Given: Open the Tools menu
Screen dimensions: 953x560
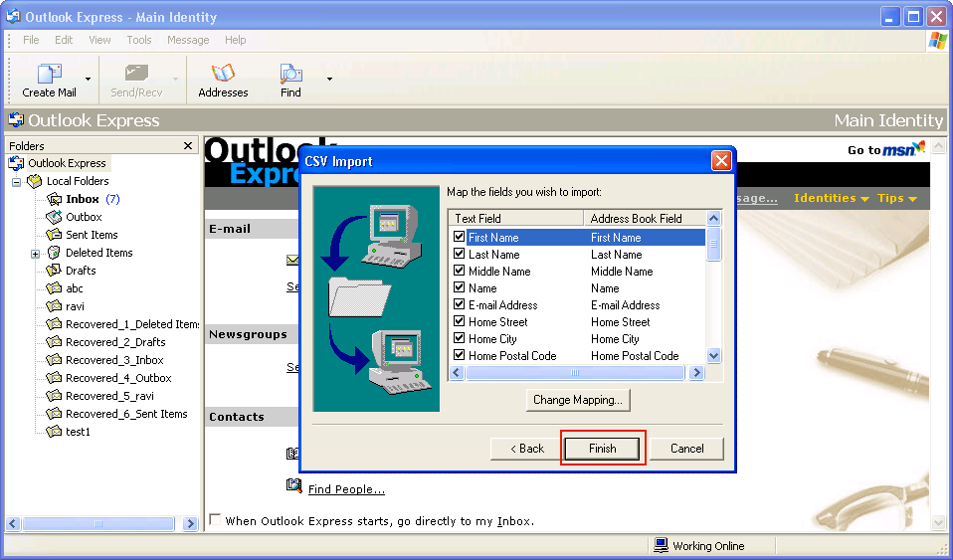Looking at the screenshot, I should pos(139,40).
